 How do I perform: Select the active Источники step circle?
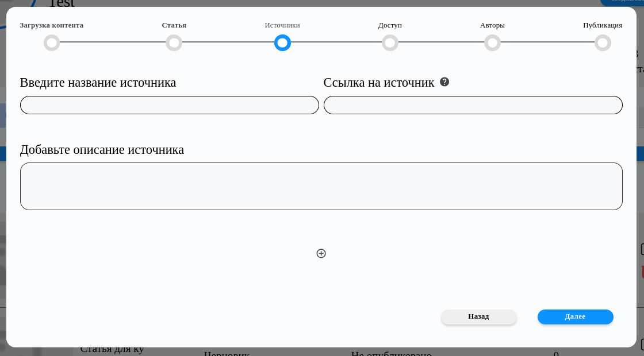click(282, 42)
